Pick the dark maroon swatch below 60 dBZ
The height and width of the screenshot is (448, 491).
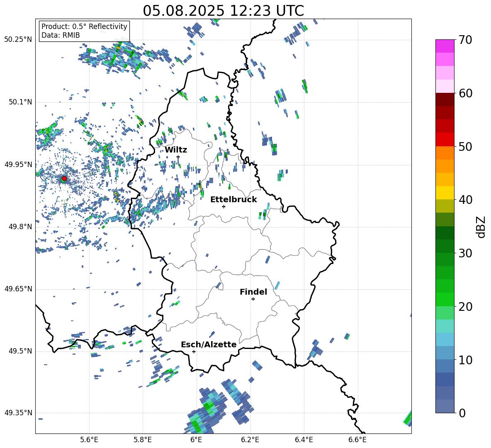tap(445, 99)
